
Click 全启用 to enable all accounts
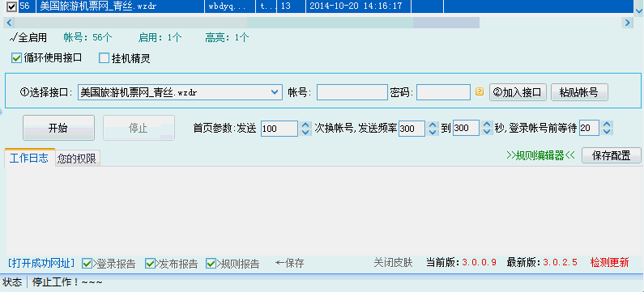(28, 38)
